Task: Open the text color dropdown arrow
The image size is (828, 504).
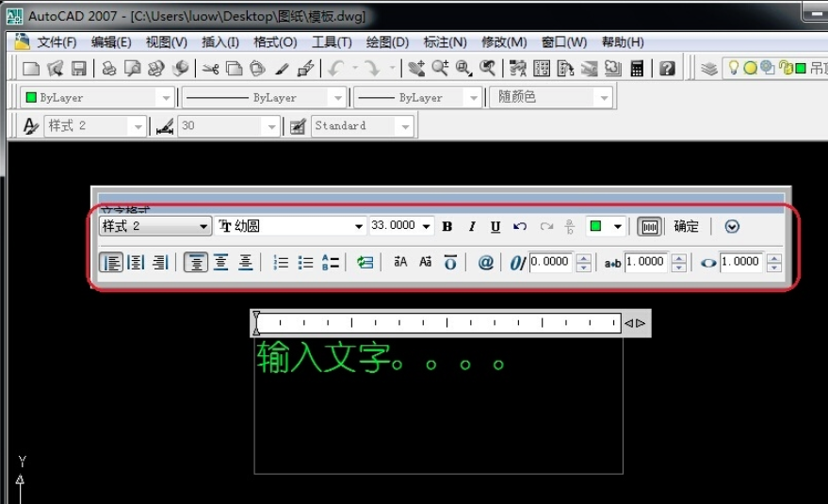Action: pos(617,227)
